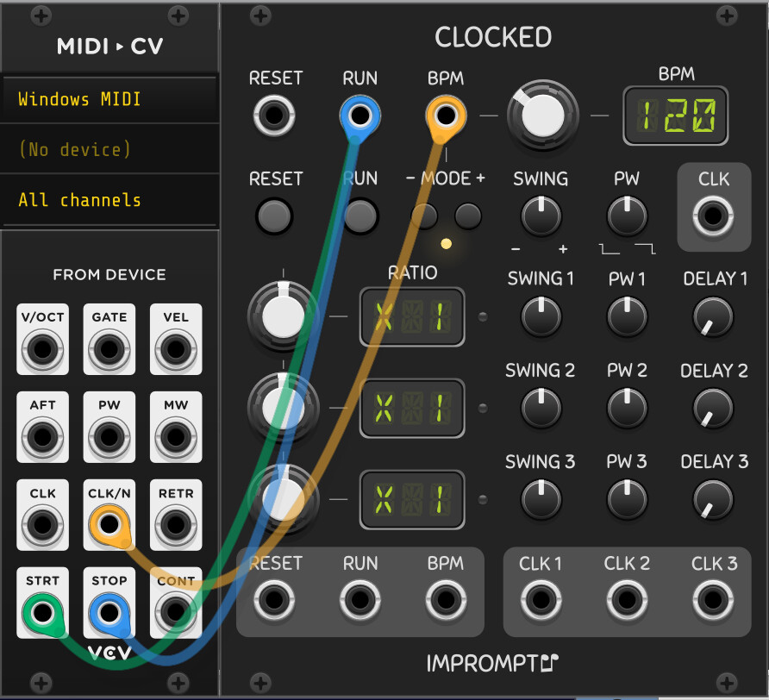Open the Windows MIDI driver dropdown

coord(109,99)
